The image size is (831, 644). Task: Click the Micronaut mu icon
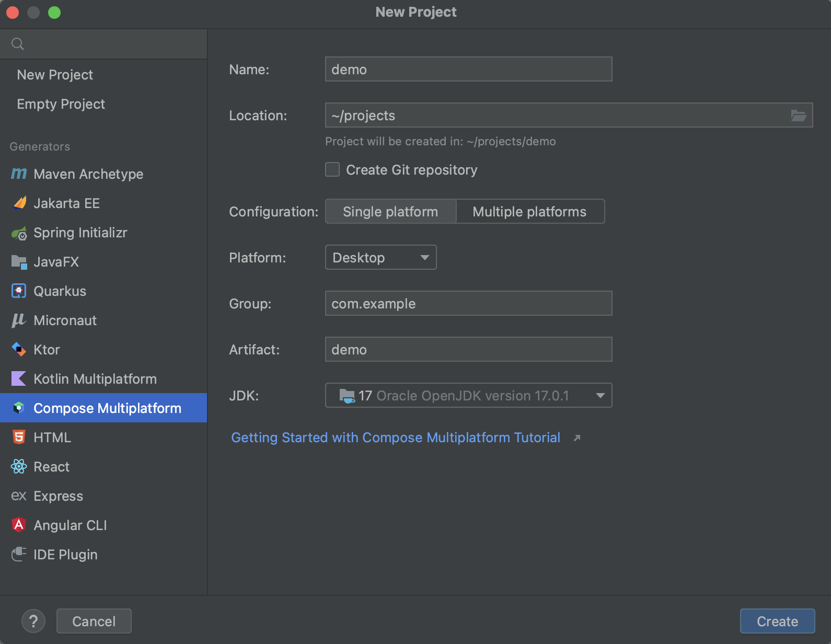(x=19, y=320)
